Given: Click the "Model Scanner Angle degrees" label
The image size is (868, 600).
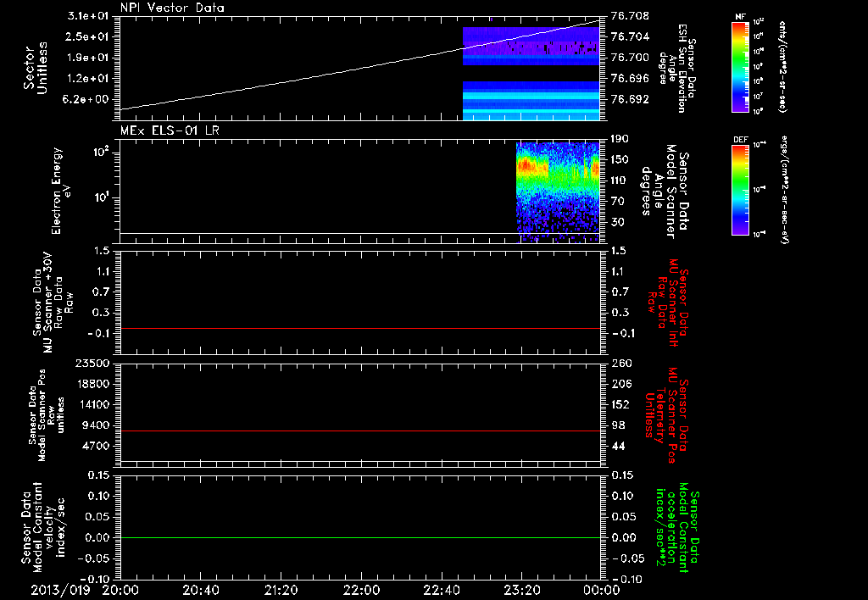Looking at the screenshot, I should coord(666,192).
